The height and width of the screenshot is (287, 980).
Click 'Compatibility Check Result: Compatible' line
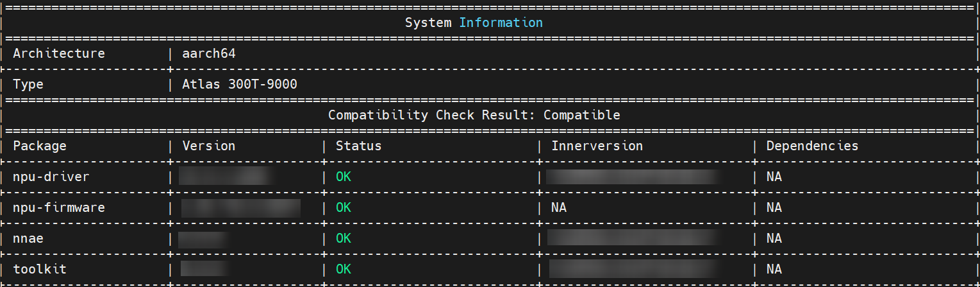tap(474, 115)
